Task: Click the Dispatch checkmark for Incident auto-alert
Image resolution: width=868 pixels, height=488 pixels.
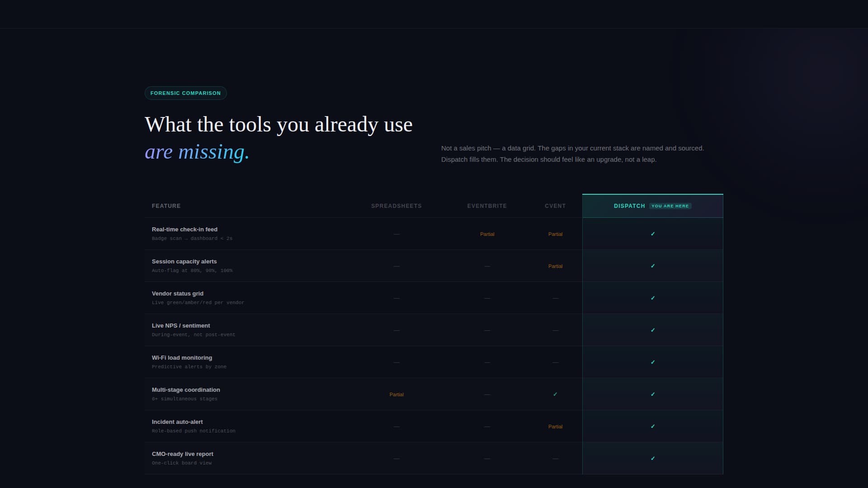Action: 652,427
